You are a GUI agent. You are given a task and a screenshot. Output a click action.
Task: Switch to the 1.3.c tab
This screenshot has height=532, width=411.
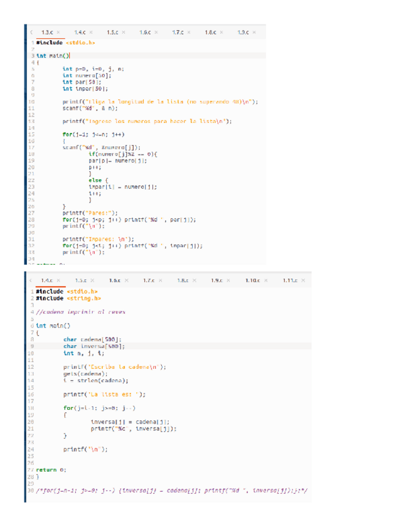(x=46, y=32)
